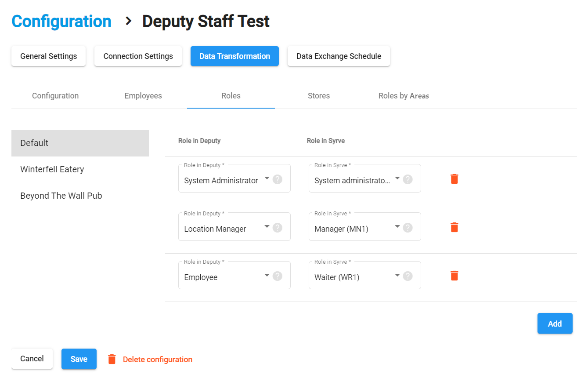Save the configuration changes
Screen dimensions: 588x382
[x=79, y=359]
